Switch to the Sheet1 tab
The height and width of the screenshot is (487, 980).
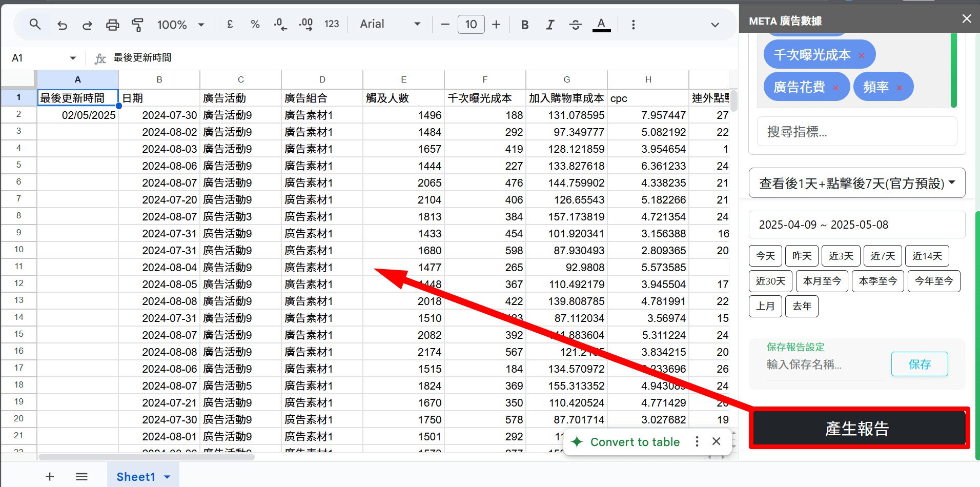click(x=136, y=477)
